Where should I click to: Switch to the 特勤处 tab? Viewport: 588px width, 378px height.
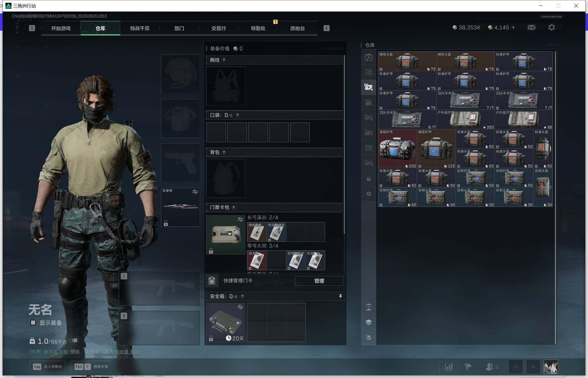click(x=258, y=28)
